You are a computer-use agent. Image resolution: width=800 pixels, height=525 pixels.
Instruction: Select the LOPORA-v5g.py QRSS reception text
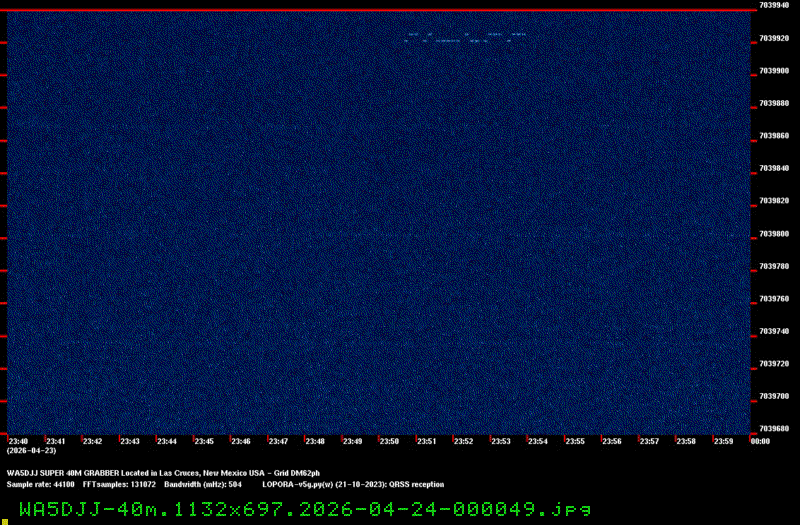pos(353,485)
